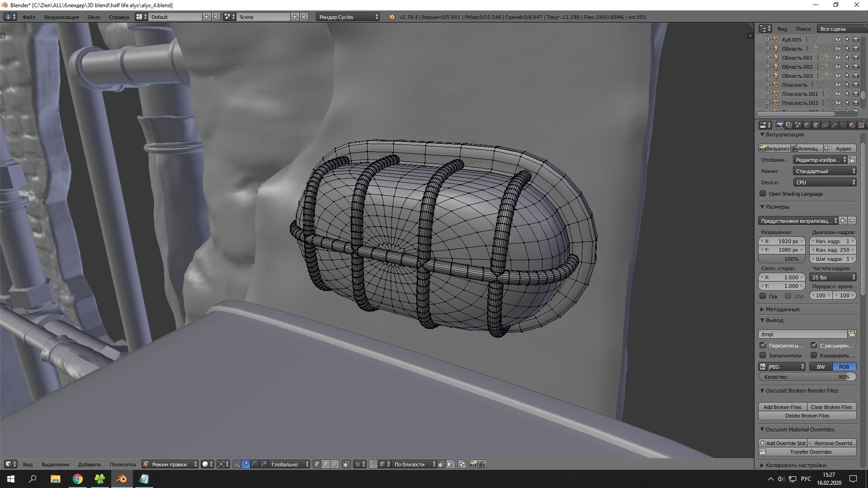Open the render engine dropdown Рендер Cycles
Viewport: 868px width, 488px height.
click(348, 17)
